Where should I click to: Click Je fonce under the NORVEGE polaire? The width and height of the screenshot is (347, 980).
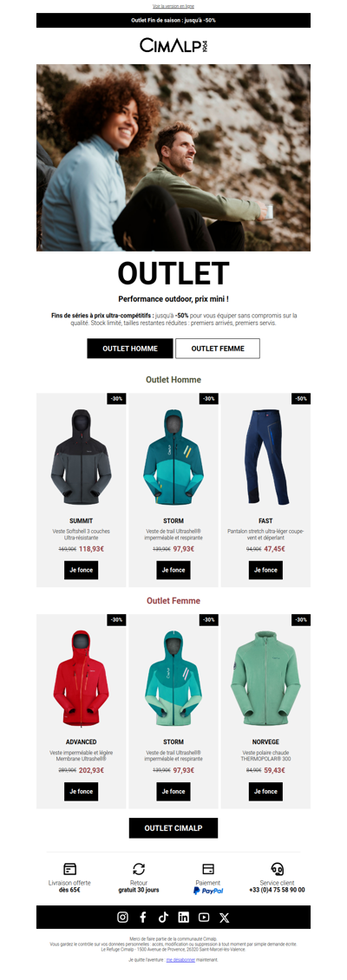pyautogui.click(x=265, y=791)
